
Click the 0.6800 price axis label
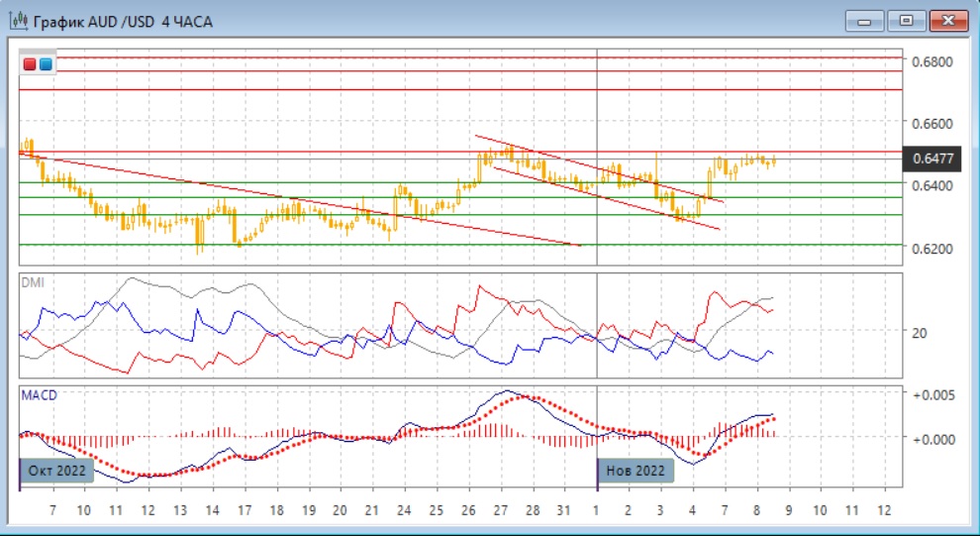pyautogui.click(x=932, y=61)
